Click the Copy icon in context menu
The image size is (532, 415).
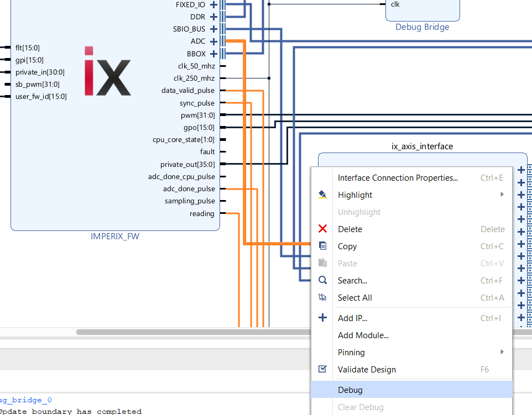click(323, 246)
